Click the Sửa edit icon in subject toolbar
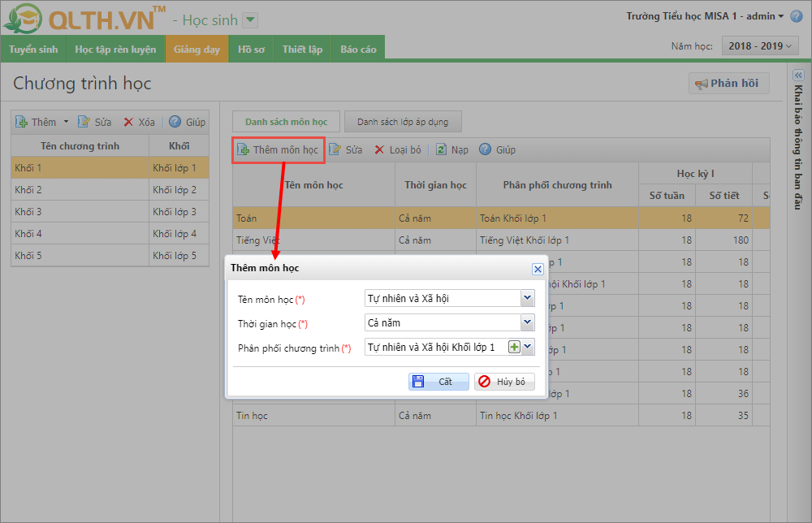 tap(335, 149)
